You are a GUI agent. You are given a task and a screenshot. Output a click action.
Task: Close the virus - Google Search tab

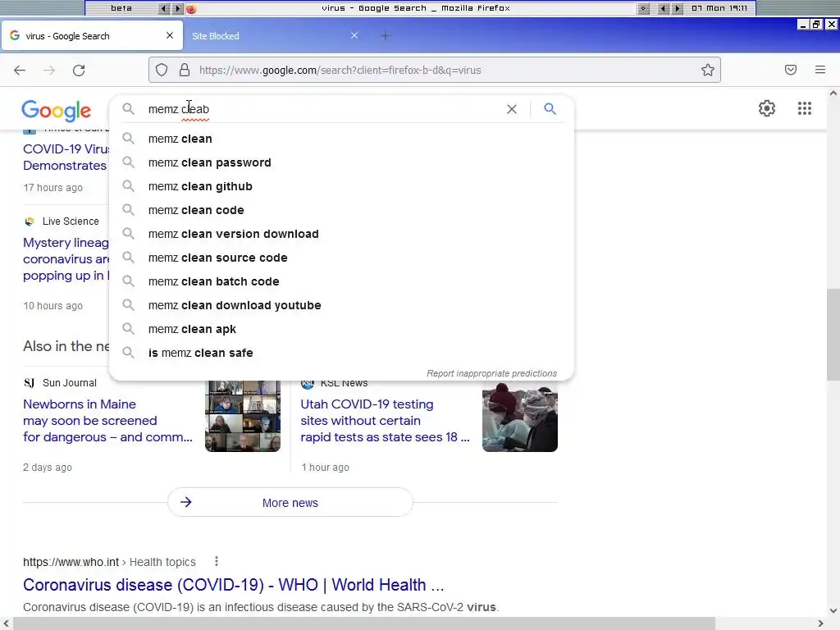click(170, 35)
